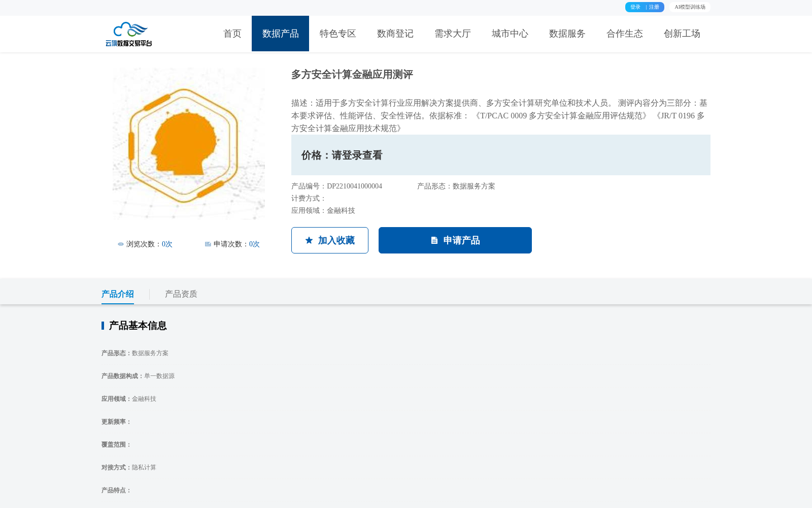
Task: Click the document icon in 申请产品
Action: [434, 240]
